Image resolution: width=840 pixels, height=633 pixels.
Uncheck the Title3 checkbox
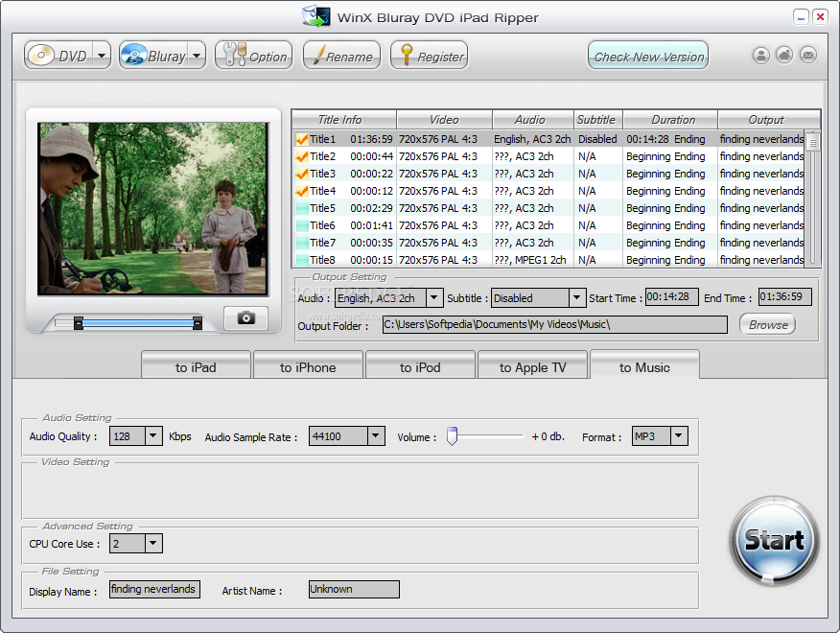(x=302, y=174)
